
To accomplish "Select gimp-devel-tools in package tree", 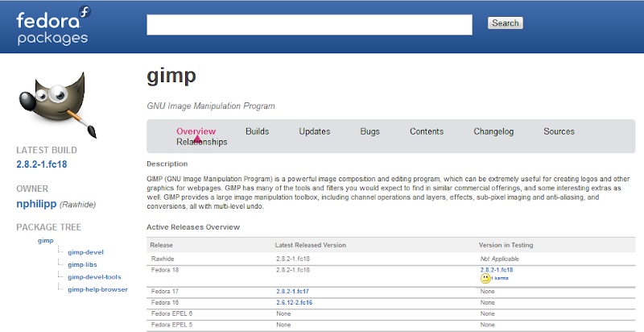I will click(x=94, y=277).
